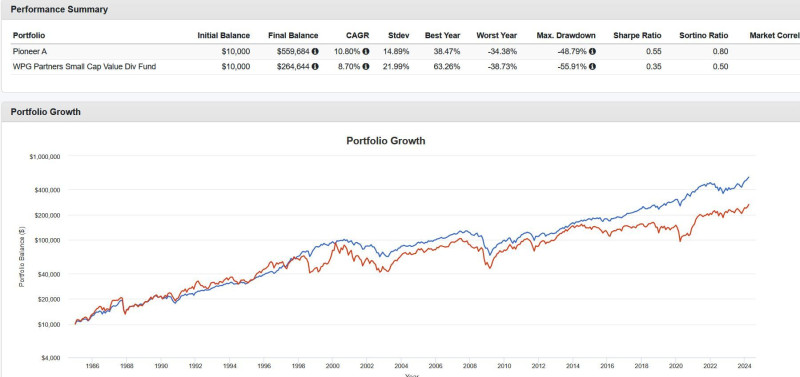800x377 pixels.
Task: Select the Pioneer A portfolio row name
Action: tap(30, 52)
